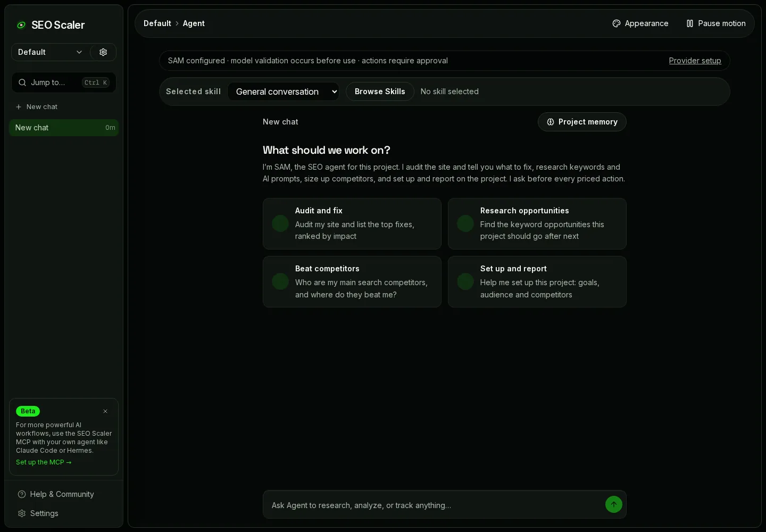Image resolution: width=766 pixels, height=532 pixels.
Task: Focus the Ask Agent message input
Action: click(434, 505)
